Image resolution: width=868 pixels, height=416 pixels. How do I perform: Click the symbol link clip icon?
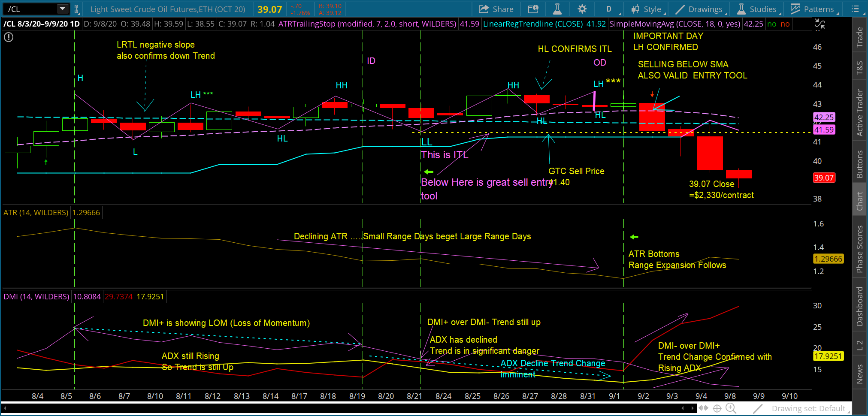coord(76,9)
